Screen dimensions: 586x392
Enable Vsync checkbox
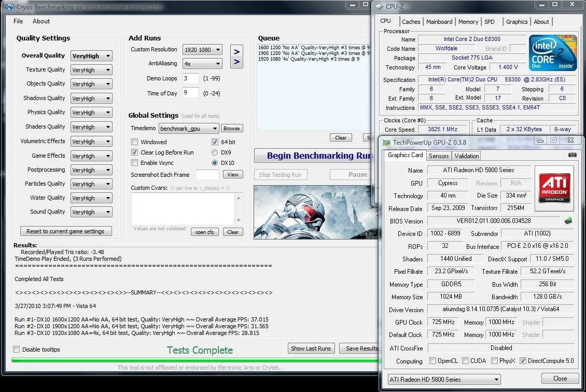(x=134, y=162)
